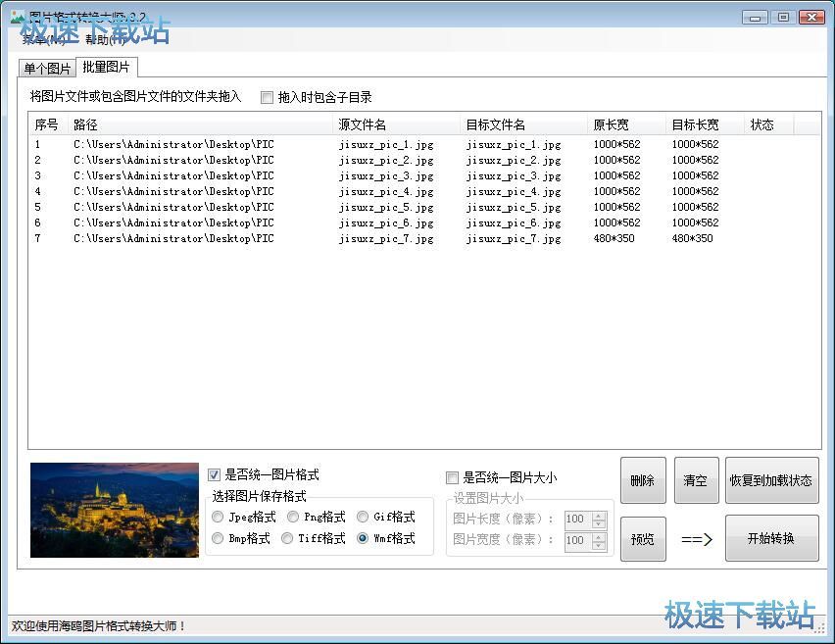
Task: Click 恢复到加载状态 button
Action: (772, 480)
